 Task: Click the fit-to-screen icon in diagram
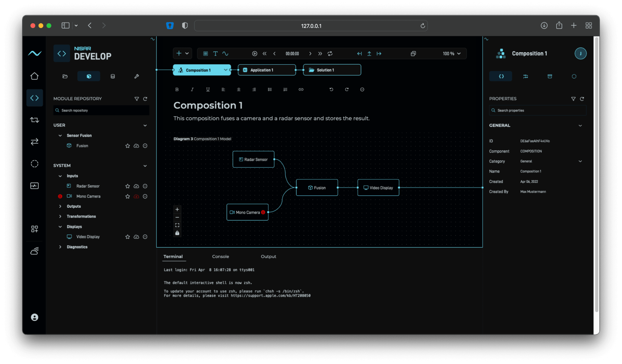(x=177, y=225)
